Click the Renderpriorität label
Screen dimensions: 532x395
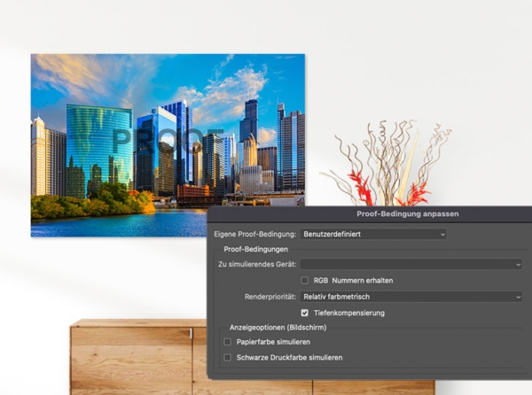(x=270, y=297)
